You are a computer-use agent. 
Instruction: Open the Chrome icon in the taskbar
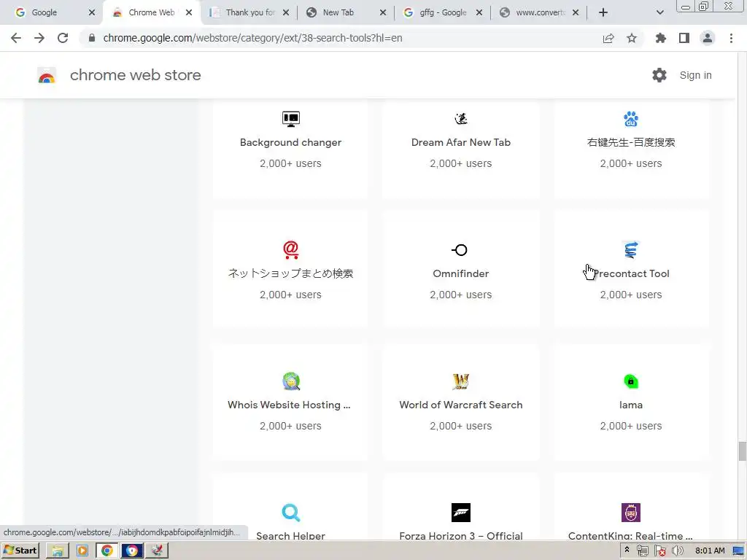tap(107, 551)
